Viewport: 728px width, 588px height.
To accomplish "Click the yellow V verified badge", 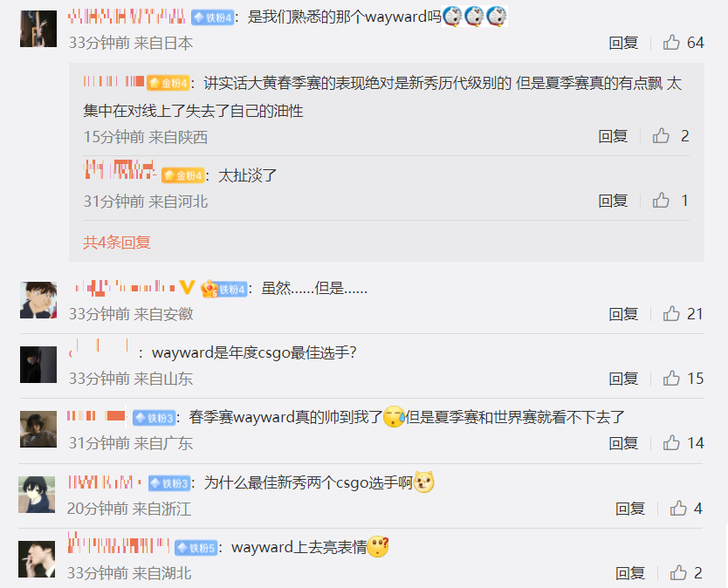I will pos(187,287).
